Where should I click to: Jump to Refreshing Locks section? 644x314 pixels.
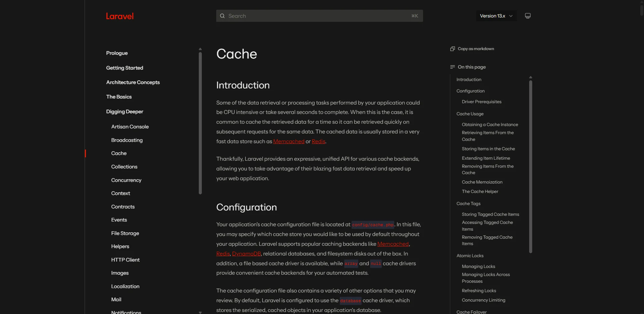479,291
